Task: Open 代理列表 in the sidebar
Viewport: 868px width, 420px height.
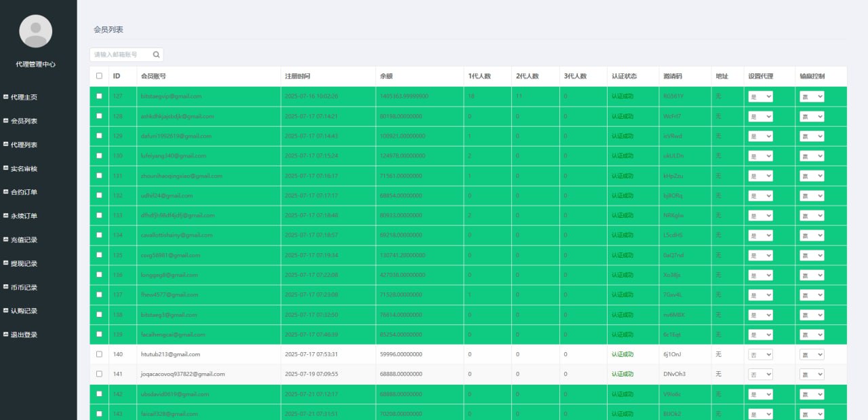Action: pos(24,145)
